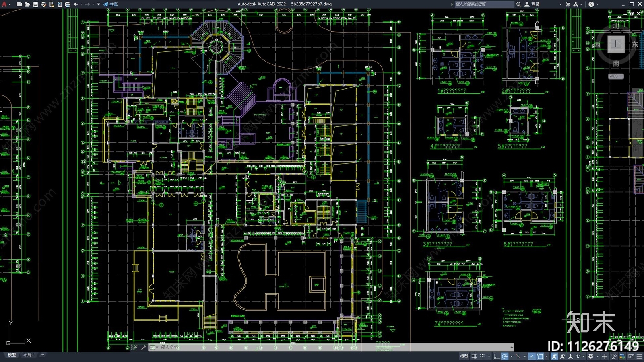Toggle 2D object snap in status bar
This screenshot has height=362, width=644.
click(x=540, y=356)
